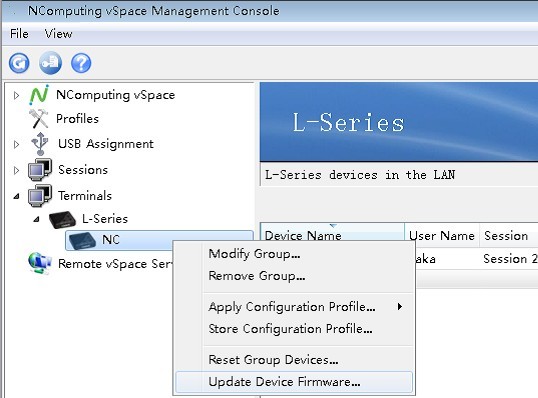Open the File menu
Viewport: 538px width, 398px height.
coord(19,34)
